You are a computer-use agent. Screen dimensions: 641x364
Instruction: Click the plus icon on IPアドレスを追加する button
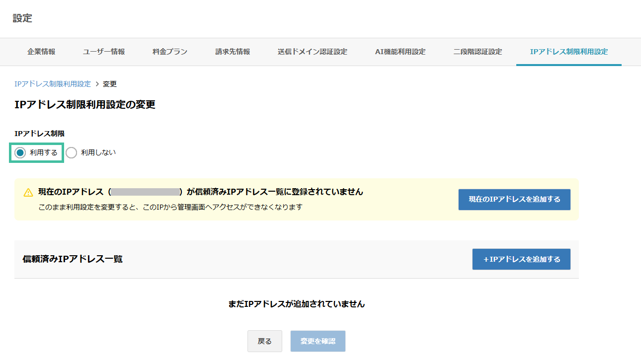coord(486,259)
